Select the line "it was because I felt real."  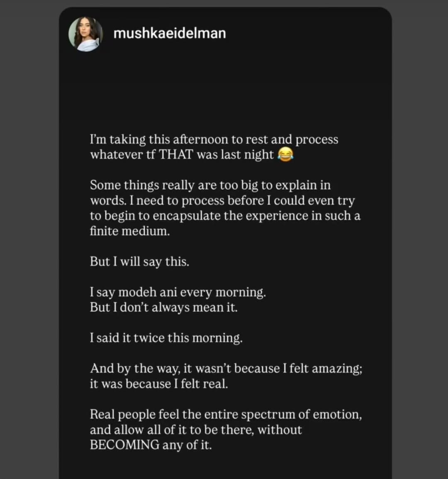pyautogui.click(x=159, y=384)
